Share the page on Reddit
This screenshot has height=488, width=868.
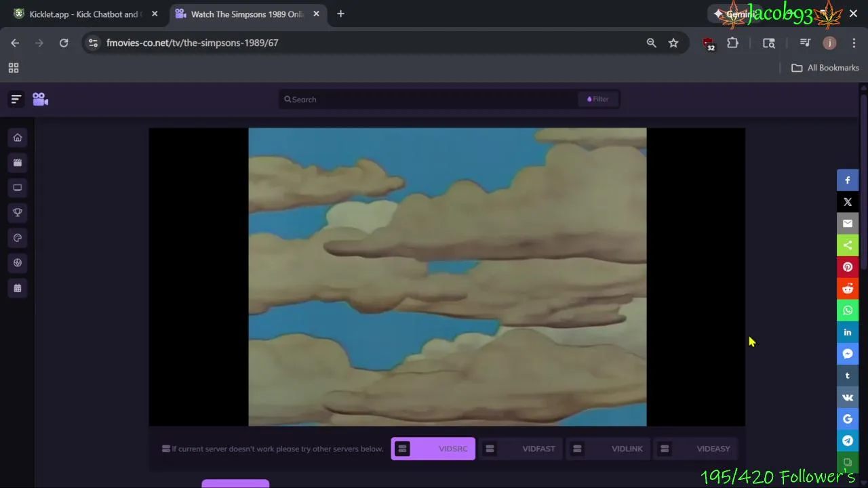848,289
